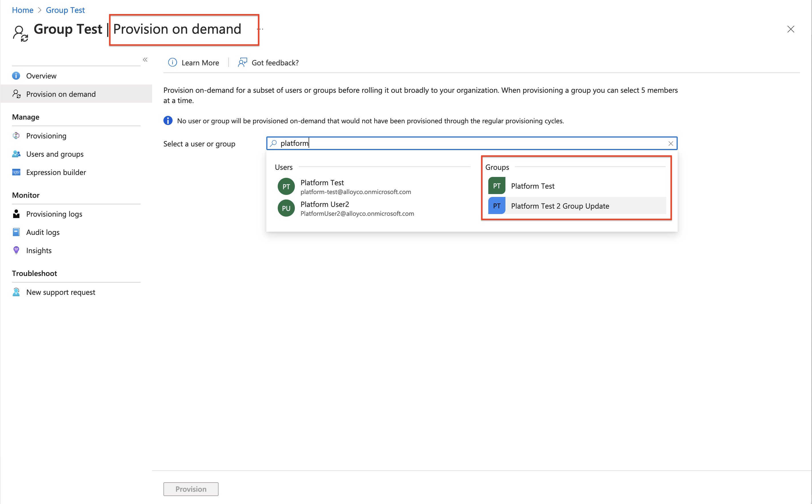The width and height of the screenshot is (812, 504).
Task: Click the Provision button at bottom
Action: [191, 489]
